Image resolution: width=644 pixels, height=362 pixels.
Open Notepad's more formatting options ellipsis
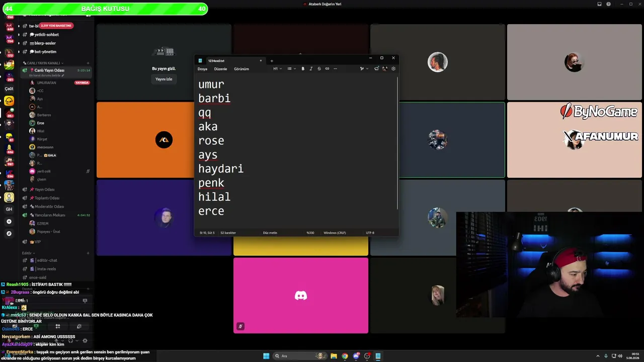pyautogui.click(x=335, y=69)
